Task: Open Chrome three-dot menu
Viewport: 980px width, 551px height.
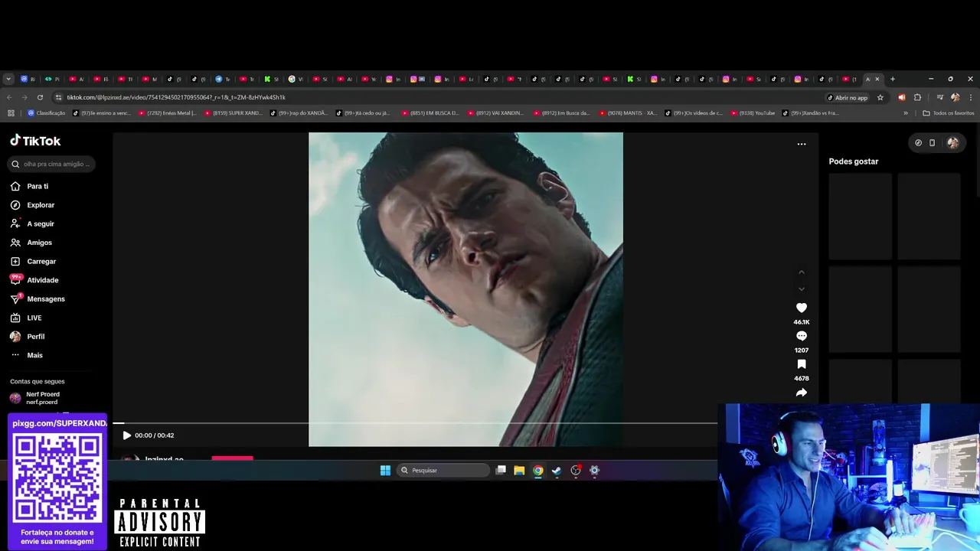Action: (x=971, y=97)
